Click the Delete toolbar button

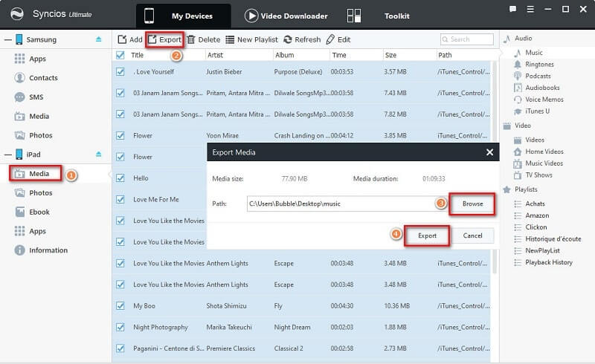point(204,39)
